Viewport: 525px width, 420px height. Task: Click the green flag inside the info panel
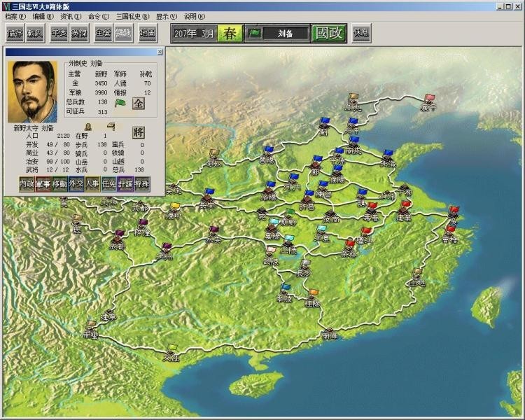(120, 103)
